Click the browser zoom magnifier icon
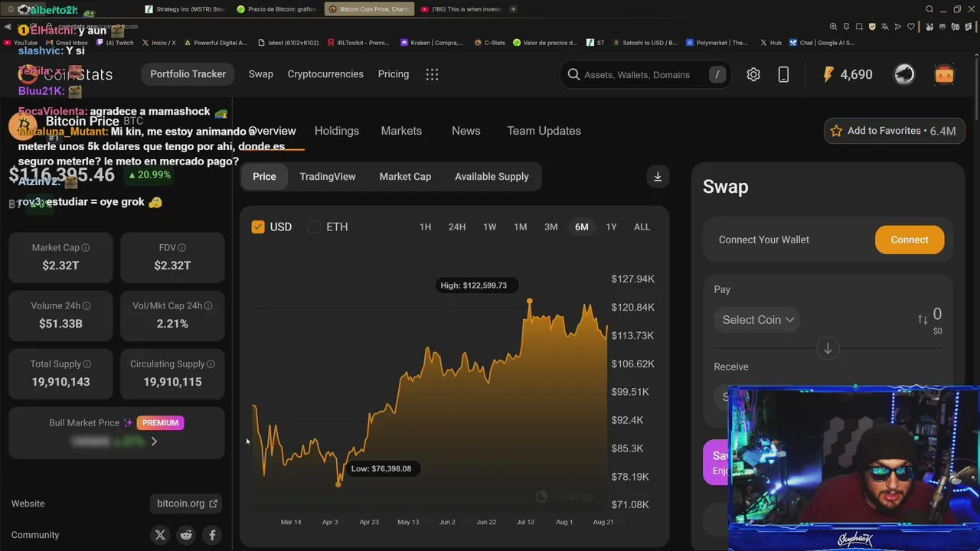Image resolution: width=980 pixels, height=551 pixels. coord(834,27)
